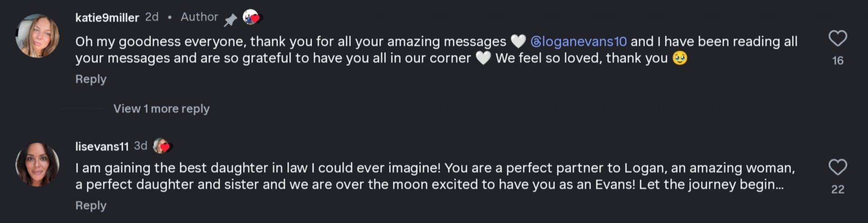Open the @loganevans10 mention link

(579, 42)
